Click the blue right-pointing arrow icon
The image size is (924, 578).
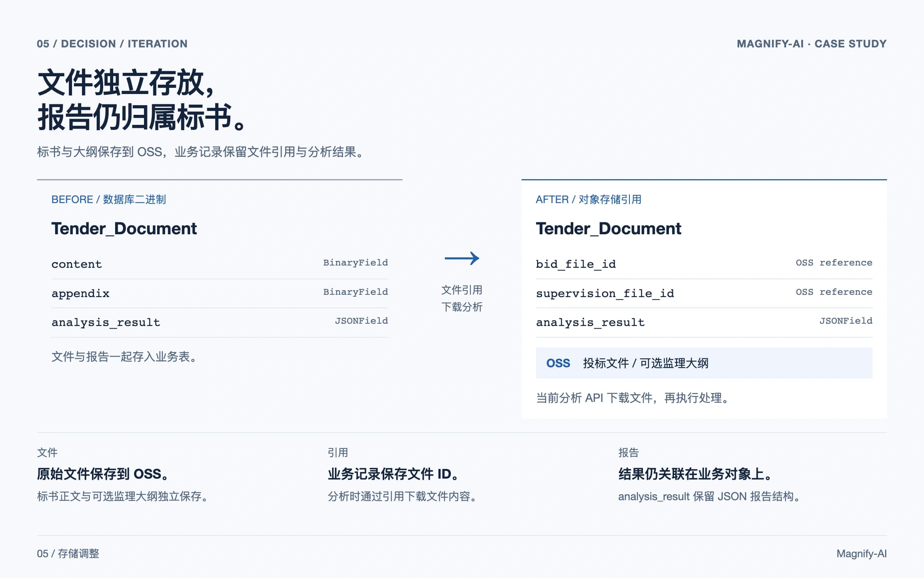tap(462, 258)
